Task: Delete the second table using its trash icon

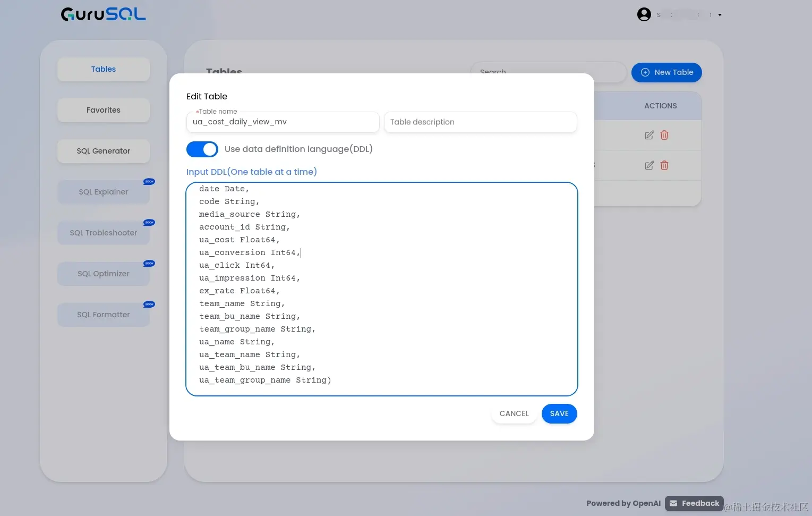Action: coord(664,165)
